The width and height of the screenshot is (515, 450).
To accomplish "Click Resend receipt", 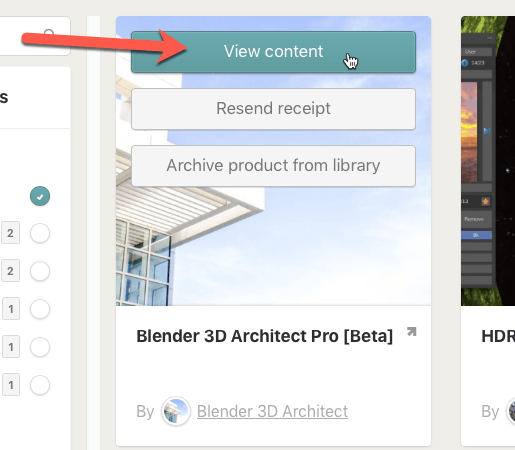I will 273,109.
